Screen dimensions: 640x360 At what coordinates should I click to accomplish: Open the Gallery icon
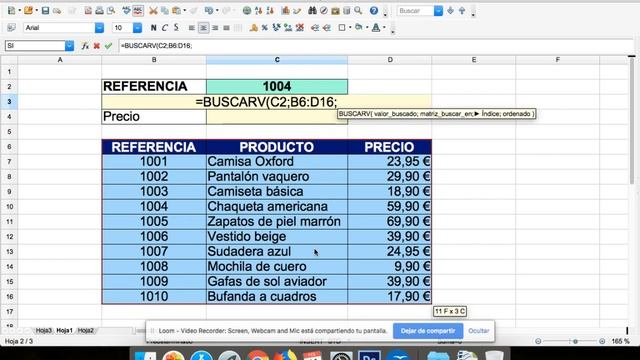point(335,11)
